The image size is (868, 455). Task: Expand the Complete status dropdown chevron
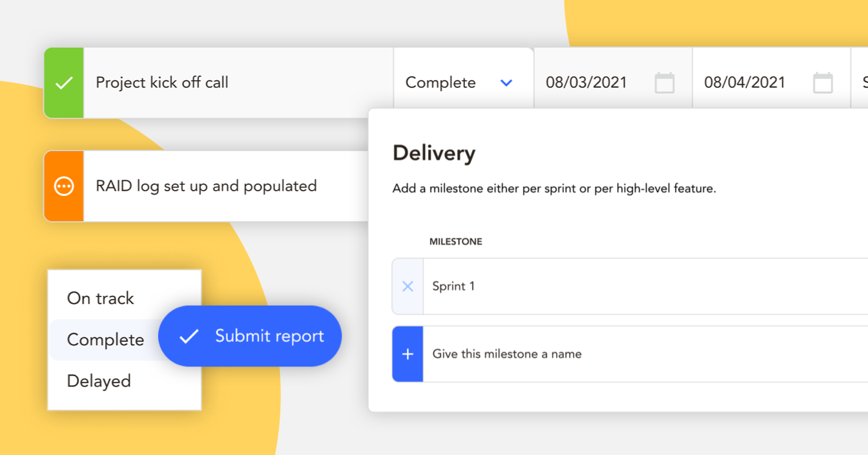click(x=506, y=83)
